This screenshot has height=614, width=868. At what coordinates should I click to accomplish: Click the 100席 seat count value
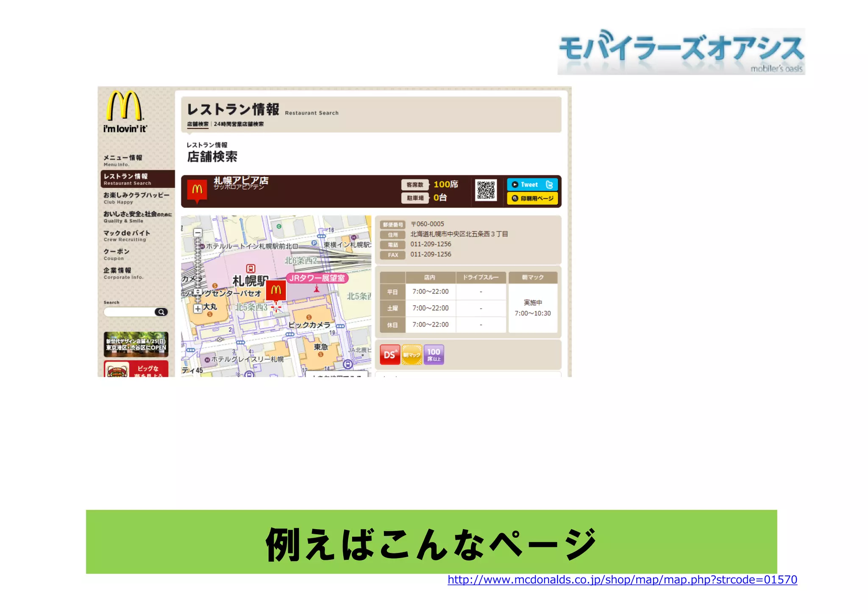[446, 184]
